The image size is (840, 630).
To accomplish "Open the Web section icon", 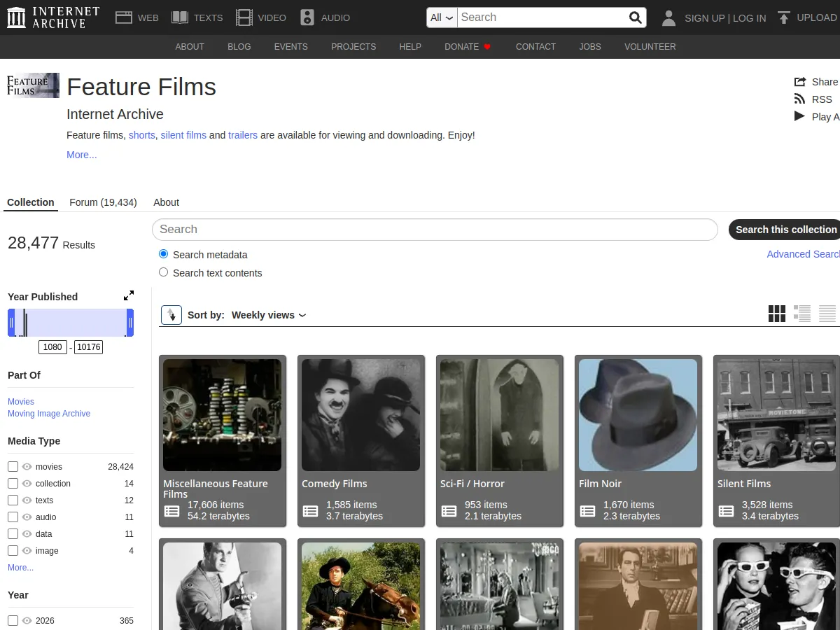I will 124,17.
